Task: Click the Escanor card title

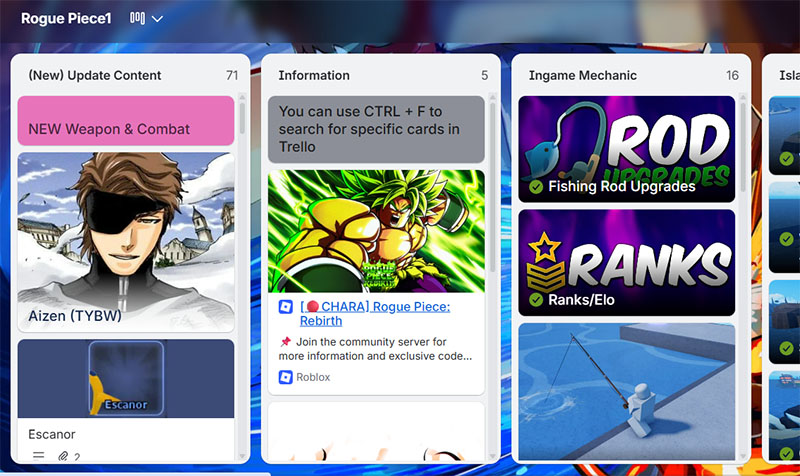Action: coord(52,434)
